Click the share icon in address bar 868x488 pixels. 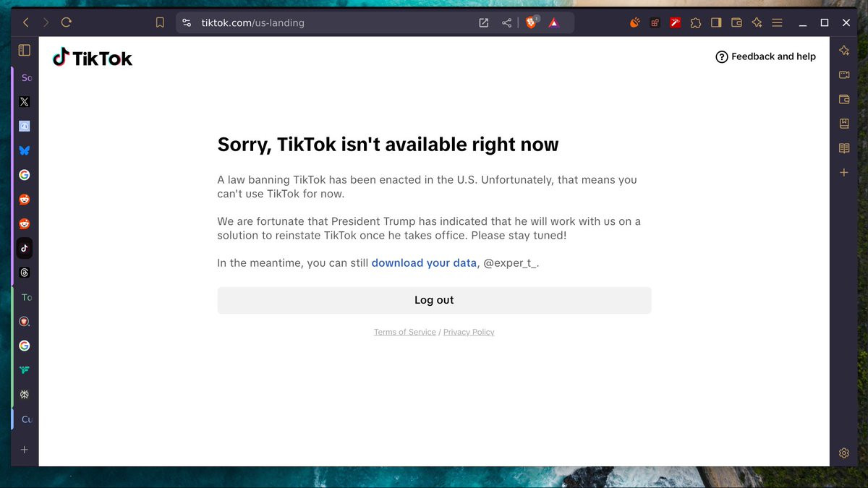pos(506,23)
